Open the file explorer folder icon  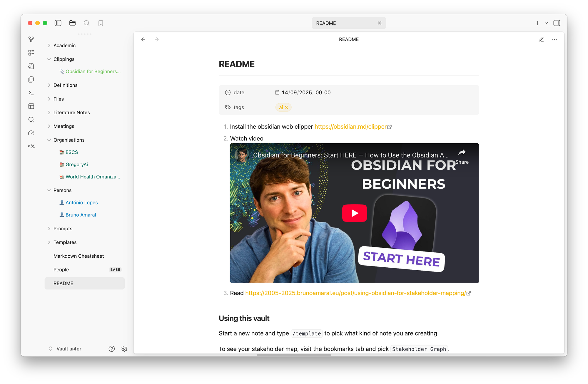[x=72, y=23]
